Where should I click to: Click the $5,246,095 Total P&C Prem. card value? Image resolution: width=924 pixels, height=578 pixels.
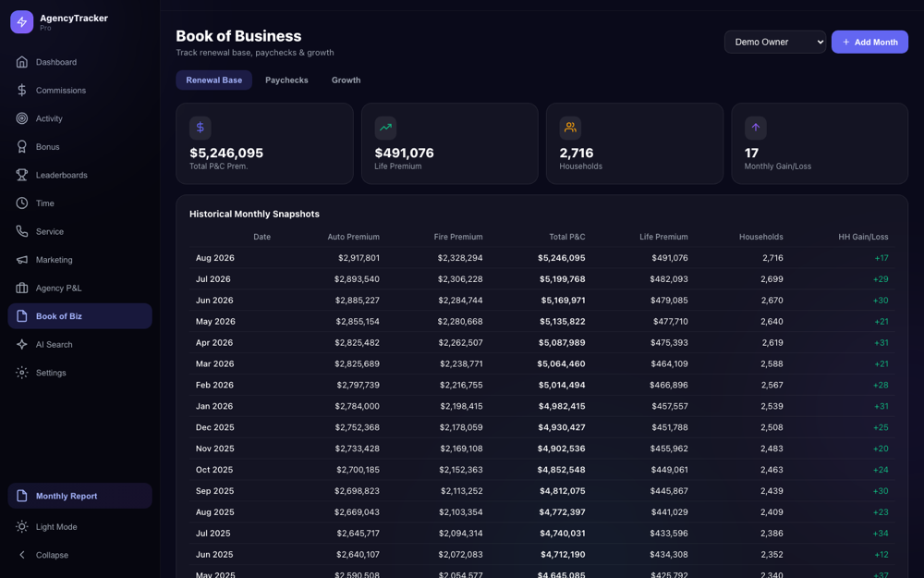[x=226, y=153]
